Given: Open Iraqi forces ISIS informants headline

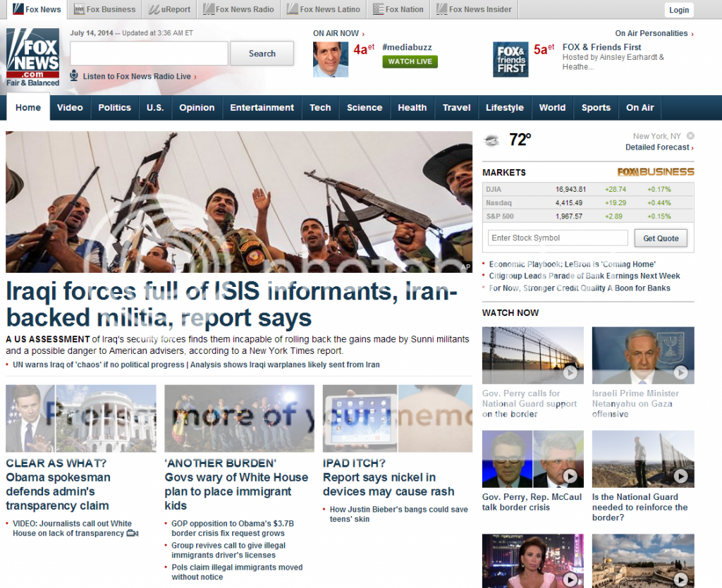Looking at the screenshot, I should (232, 305).
